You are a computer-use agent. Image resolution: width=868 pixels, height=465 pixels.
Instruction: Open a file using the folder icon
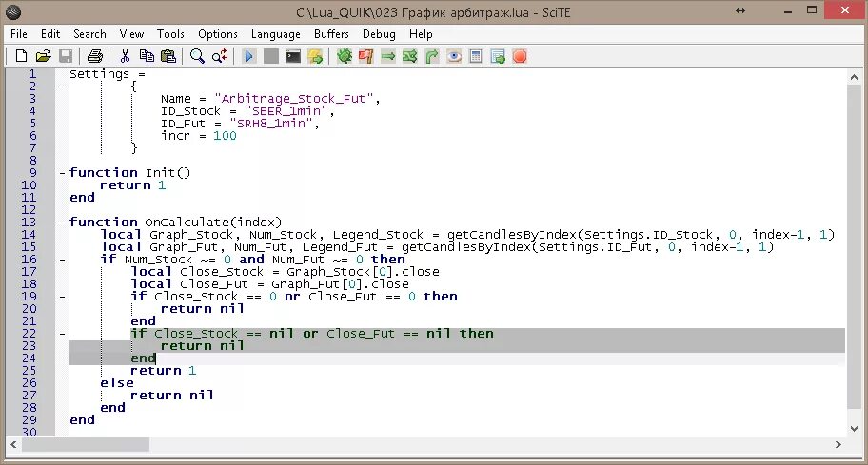(43, 56)
